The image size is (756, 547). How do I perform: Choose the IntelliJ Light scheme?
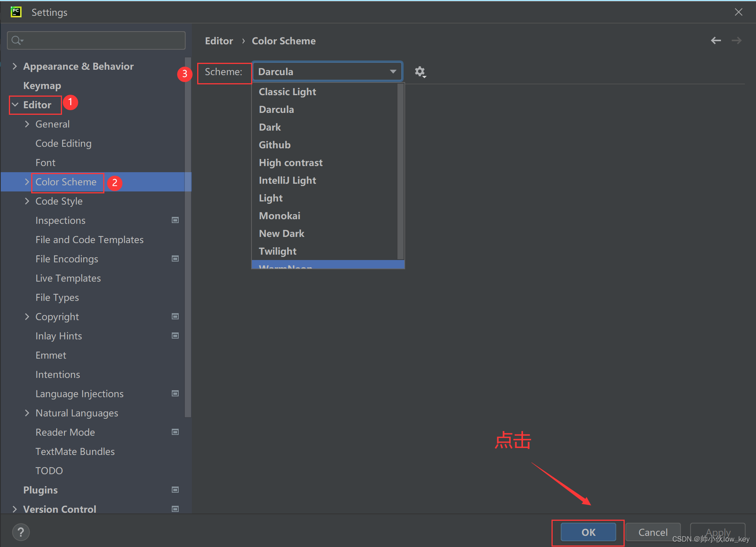[324, 180]
